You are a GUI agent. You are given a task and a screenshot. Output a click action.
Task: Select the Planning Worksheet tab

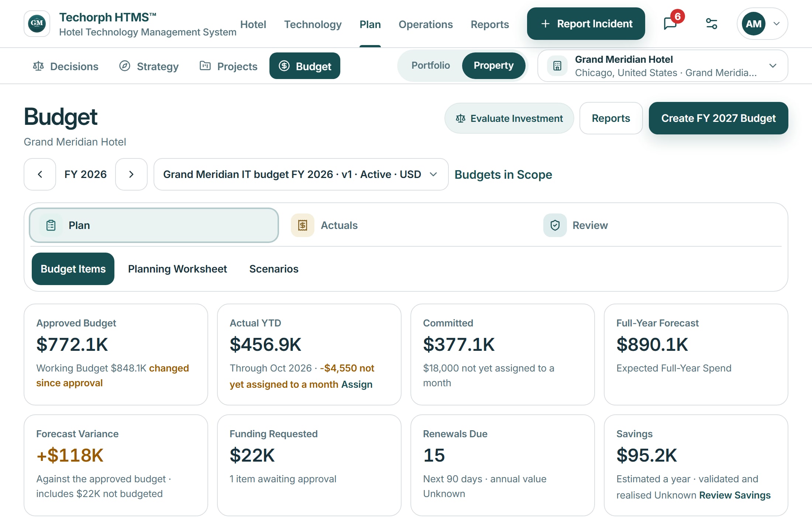(x=178, y=269)
